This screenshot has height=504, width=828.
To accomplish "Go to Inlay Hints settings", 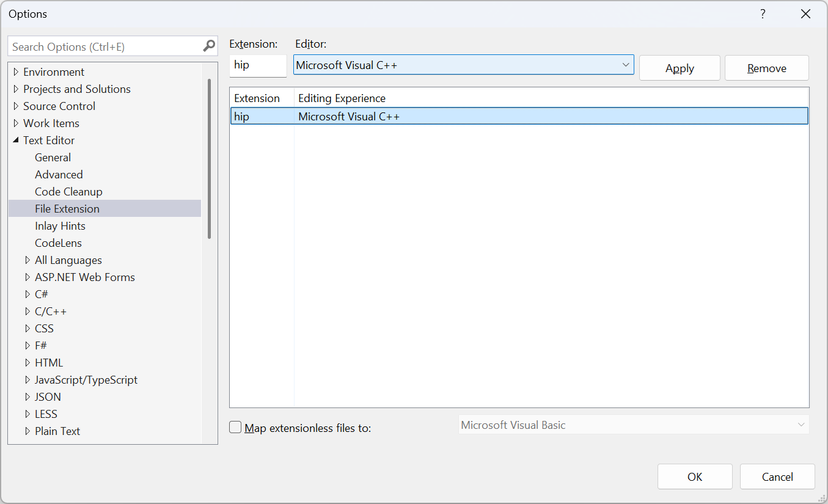I will click(60, 226).
